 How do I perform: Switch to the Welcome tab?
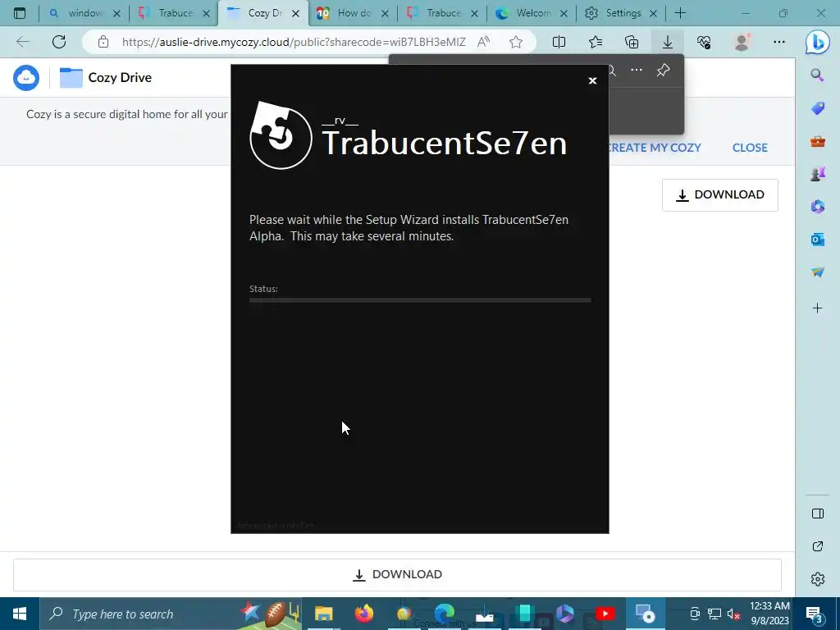pos(532,13)
